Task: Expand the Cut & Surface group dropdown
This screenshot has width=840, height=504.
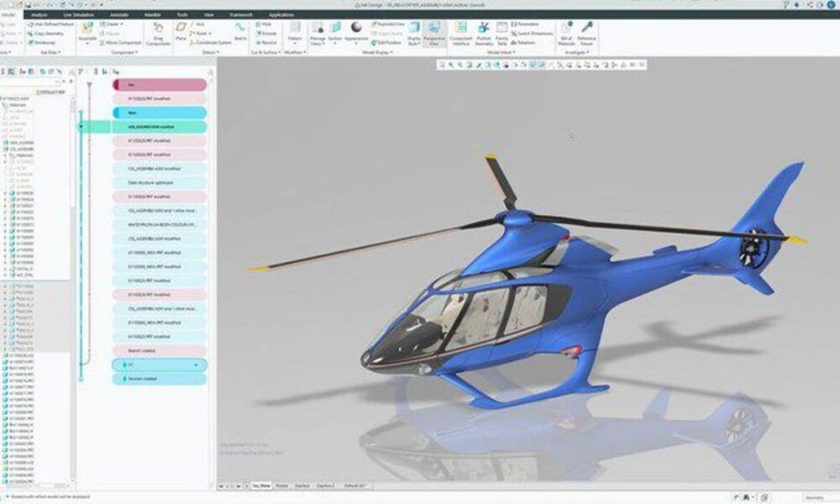Action: (265, 52)
